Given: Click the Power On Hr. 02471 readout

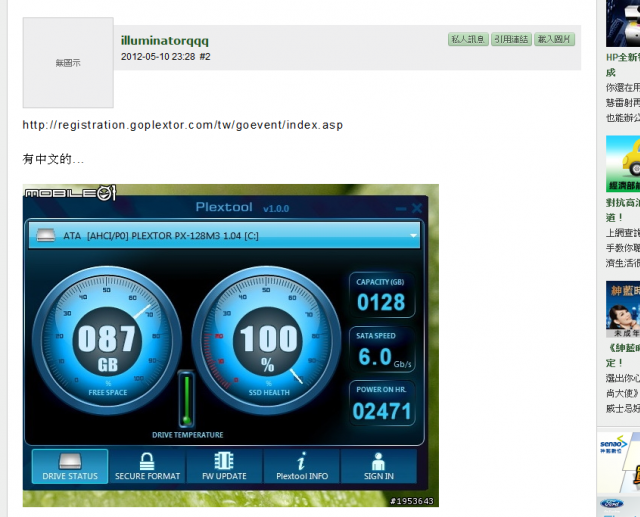Looking at the screenshot, I should pos(381,404).
